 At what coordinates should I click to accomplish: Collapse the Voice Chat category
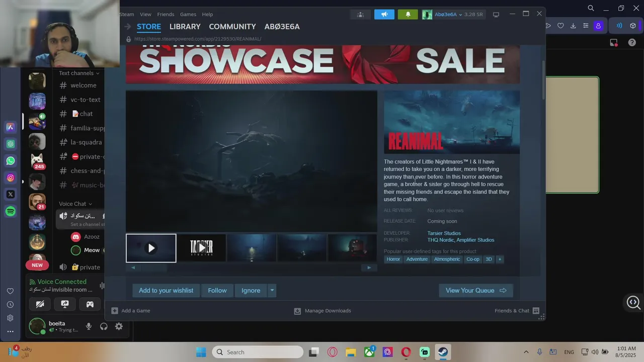point(75,204)
